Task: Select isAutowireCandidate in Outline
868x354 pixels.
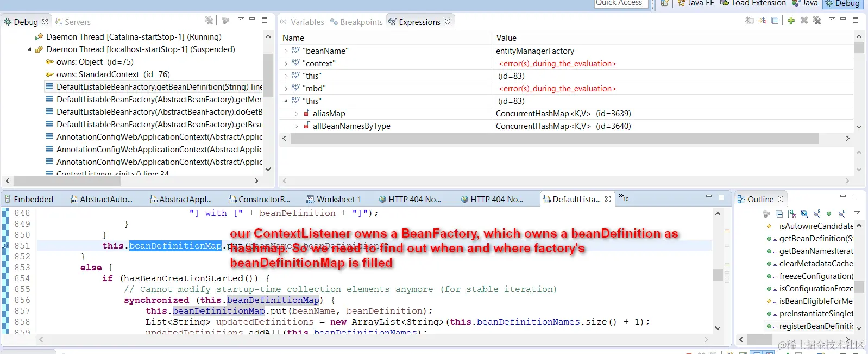Action: coord(810,226)
